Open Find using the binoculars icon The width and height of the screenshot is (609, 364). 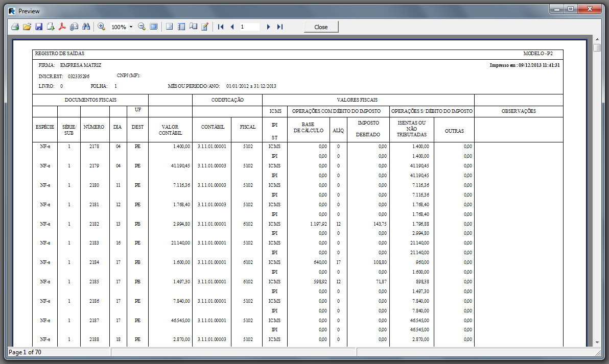pyautogui.click(x=86, y=27)
